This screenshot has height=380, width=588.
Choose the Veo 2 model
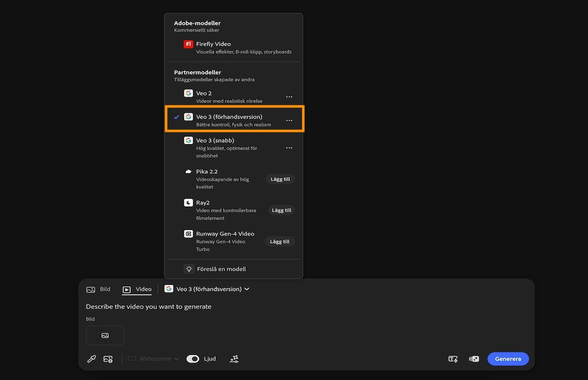pyautogui.click(x=234, y=97)
